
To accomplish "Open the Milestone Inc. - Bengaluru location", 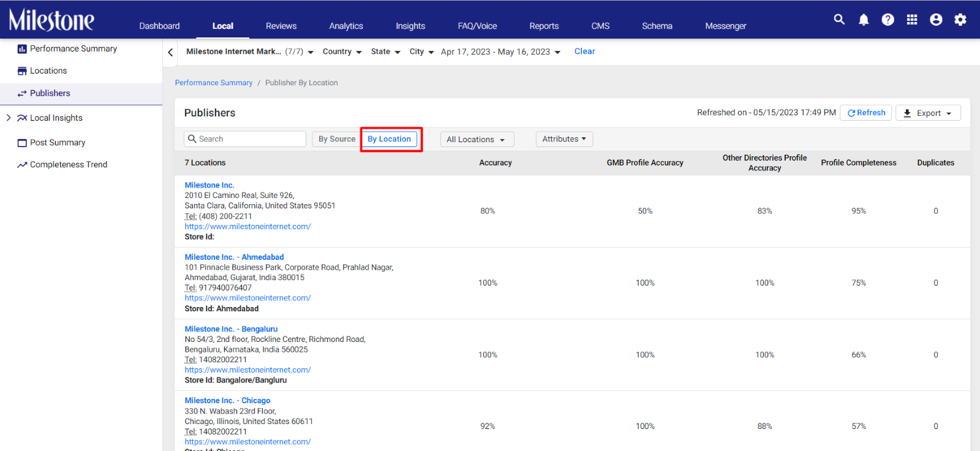I will coord(231,329).
